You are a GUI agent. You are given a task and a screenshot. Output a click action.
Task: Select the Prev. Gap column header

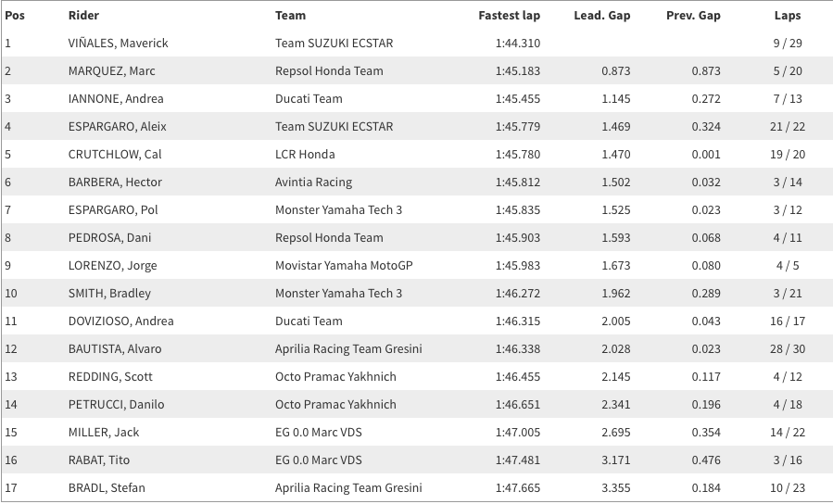point(693,16)
